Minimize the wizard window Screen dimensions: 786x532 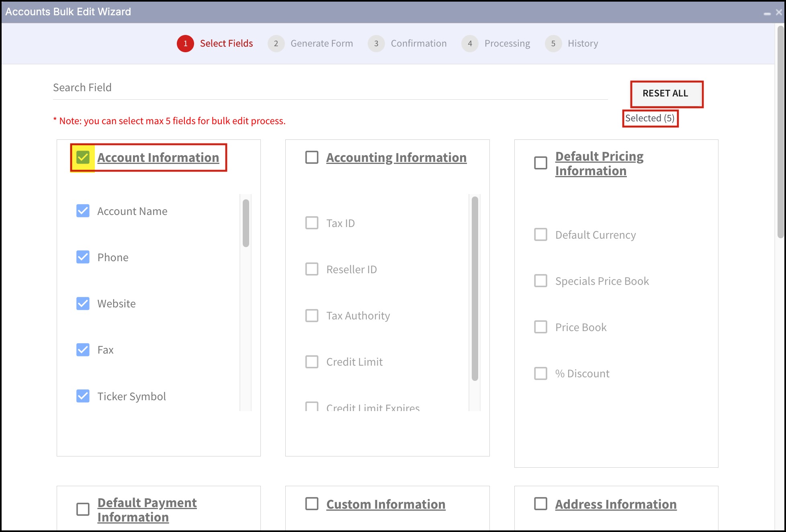tap(767, 13)
